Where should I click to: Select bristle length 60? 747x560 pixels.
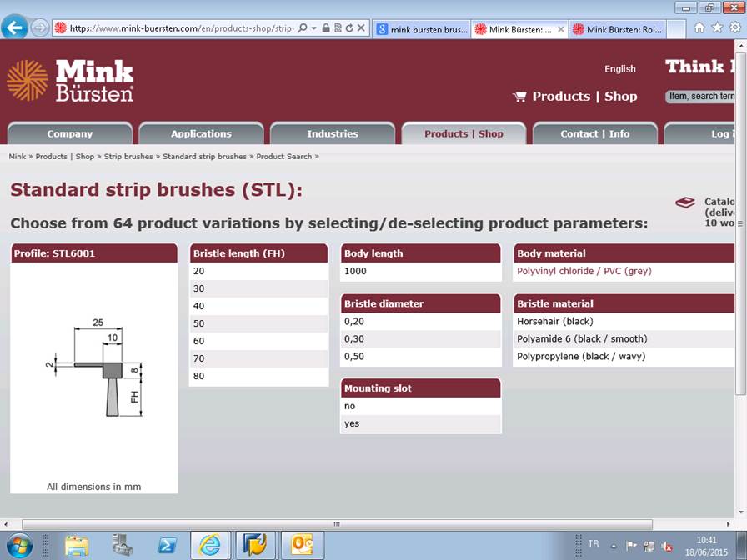[258, 341]
